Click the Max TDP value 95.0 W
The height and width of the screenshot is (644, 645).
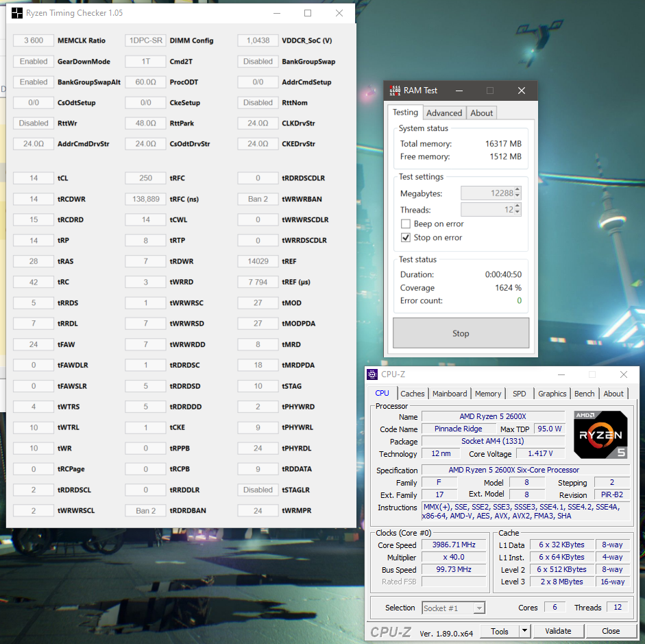click(549, 429)
